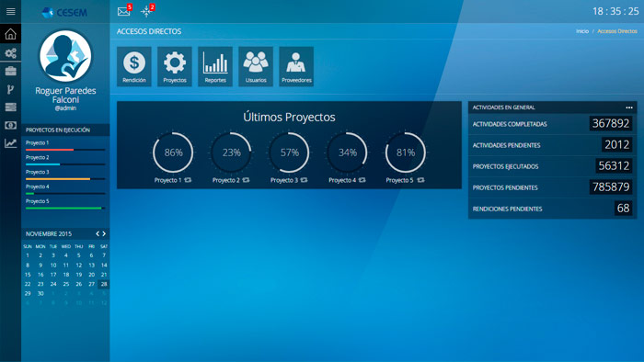Click the refresh icon beside Proyecto 1
Viewport: 644px width, 362px height.
(x=188, y=180)
